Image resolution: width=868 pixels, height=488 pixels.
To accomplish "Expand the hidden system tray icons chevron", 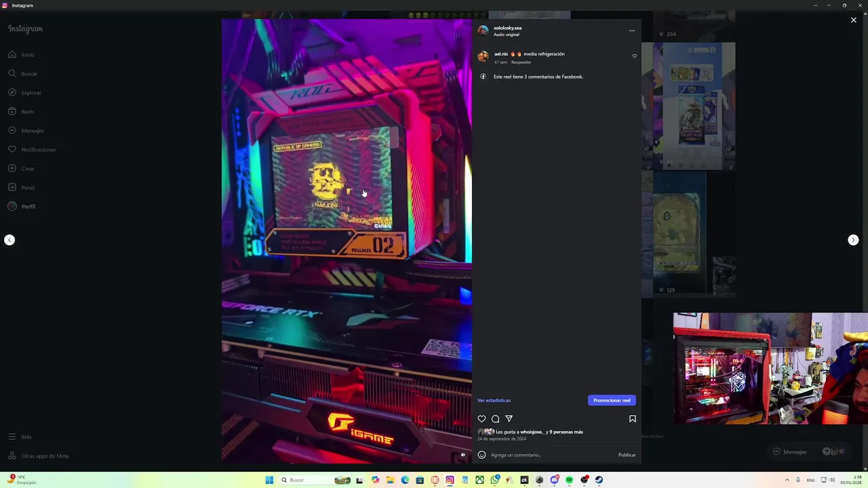I will (x=787, y=480).
